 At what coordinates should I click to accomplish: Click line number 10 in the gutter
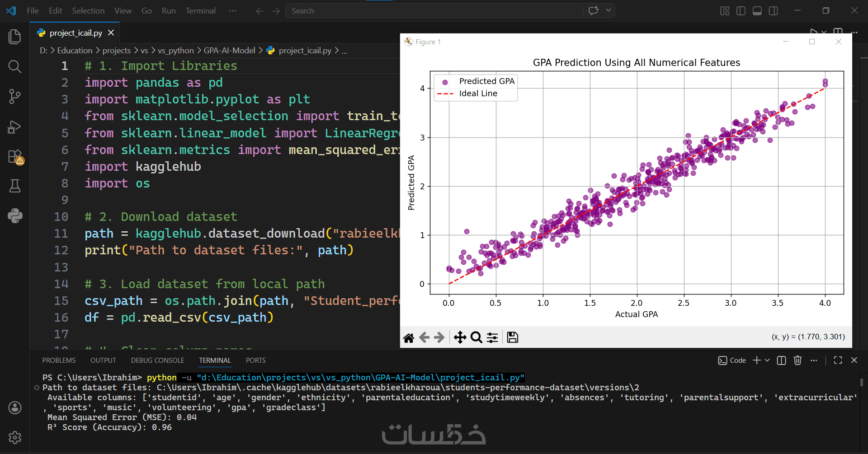click(61, 217)
